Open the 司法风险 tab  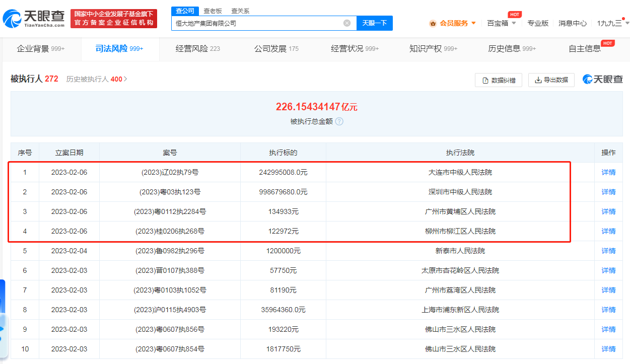[119, 49]
